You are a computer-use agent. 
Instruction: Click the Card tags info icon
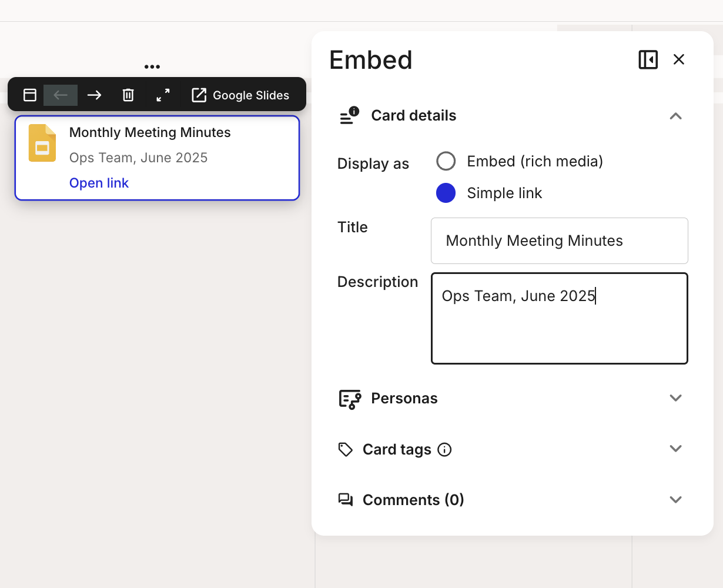[x=445, y=450]
